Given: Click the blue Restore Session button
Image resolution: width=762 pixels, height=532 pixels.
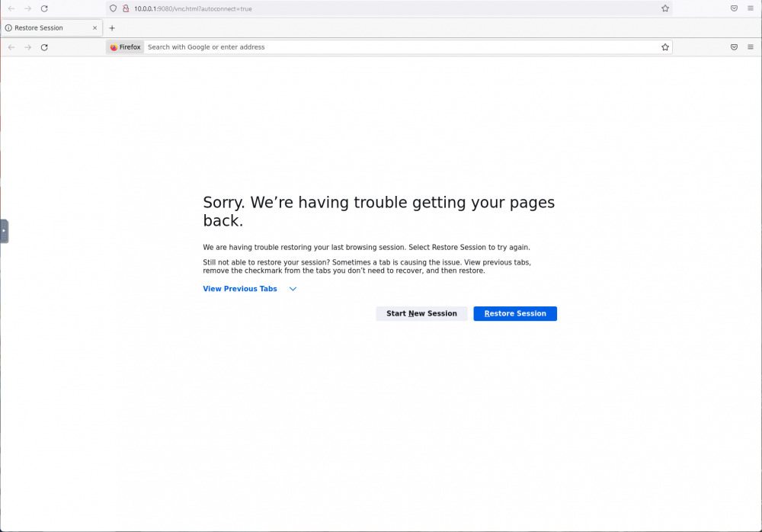Looking at the screenshot, I should tap(515, 314).
